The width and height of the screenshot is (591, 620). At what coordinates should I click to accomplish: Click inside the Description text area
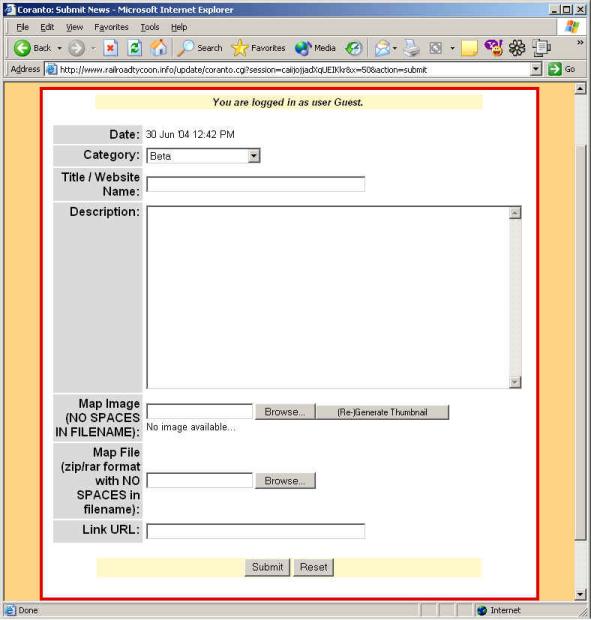[328, 297]
